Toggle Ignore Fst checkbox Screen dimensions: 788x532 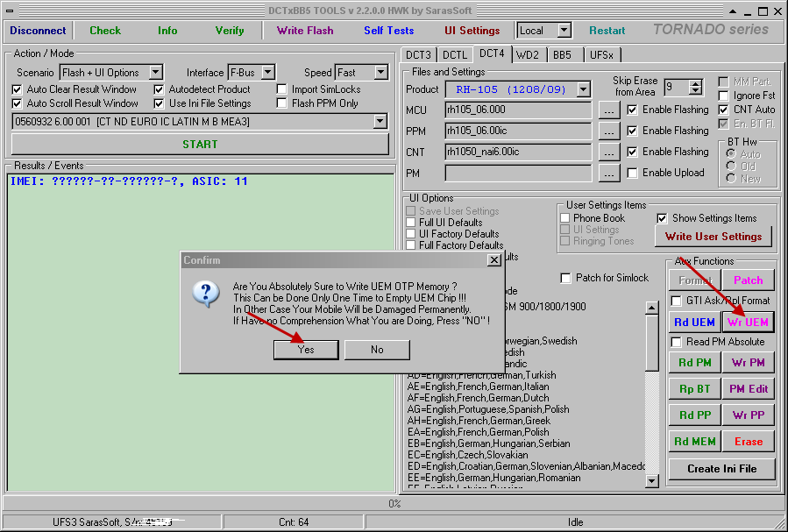click(723, 96)
